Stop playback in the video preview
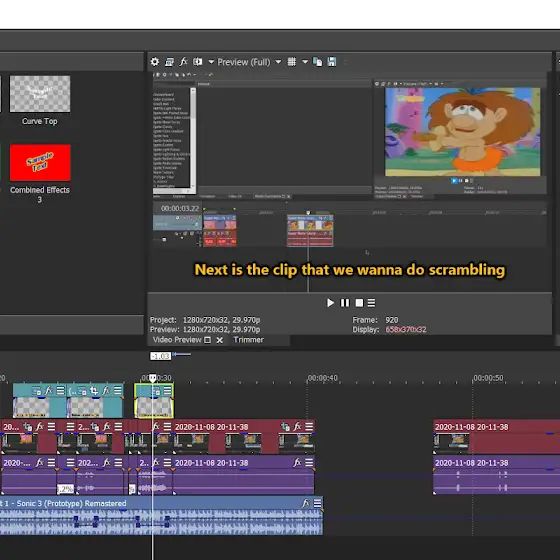560x560 pixels. click(x=359, y=303)
